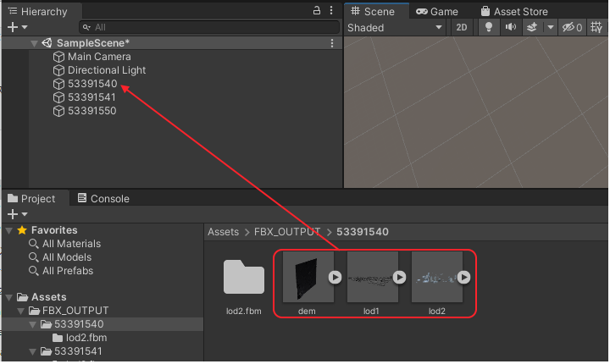Select the Assets folder in tree
The height and width of the screenshot is (364, 610).
click(48, 297)
